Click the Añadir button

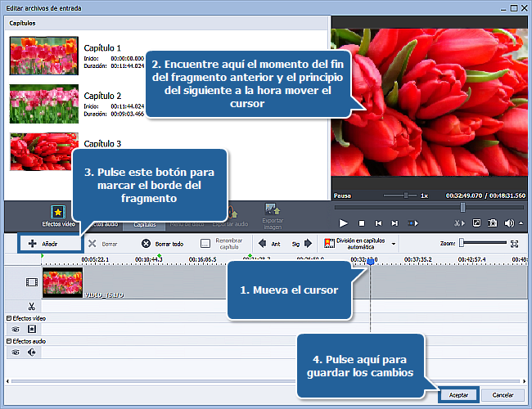(x=50, y=243)
